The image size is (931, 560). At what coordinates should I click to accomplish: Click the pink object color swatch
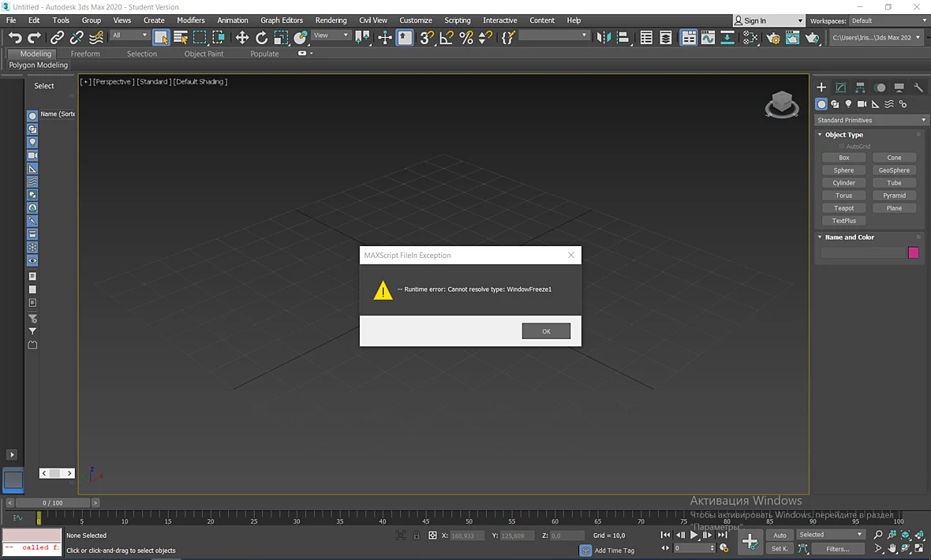(x=913, y=252)
